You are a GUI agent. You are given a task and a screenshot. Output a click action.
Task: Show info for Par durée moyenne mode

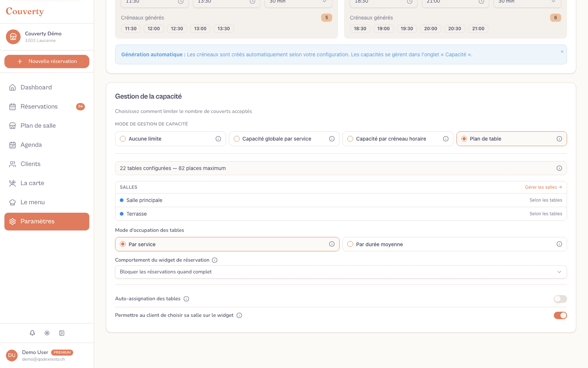(x=559, y=244)
